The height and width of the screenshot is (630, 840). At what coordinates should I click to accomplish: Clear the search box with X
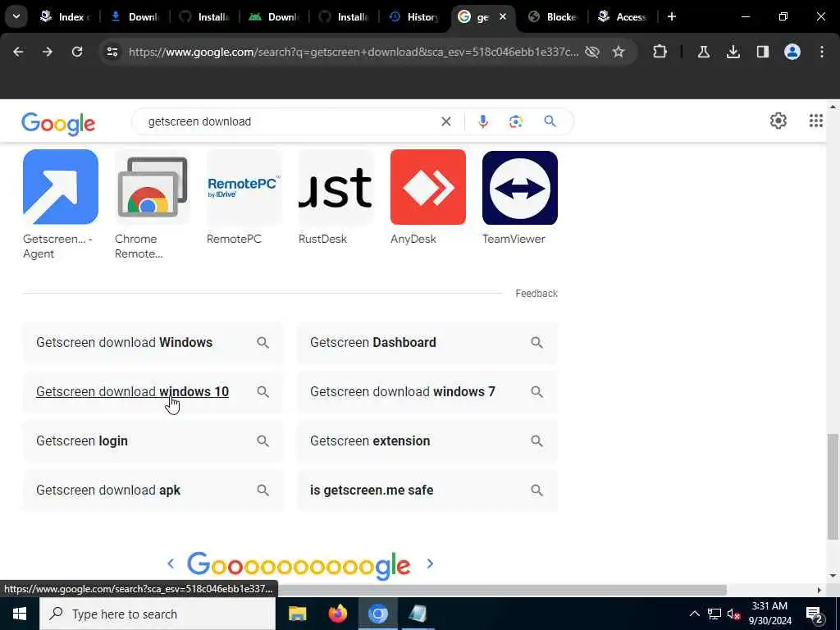click(445, 121)
